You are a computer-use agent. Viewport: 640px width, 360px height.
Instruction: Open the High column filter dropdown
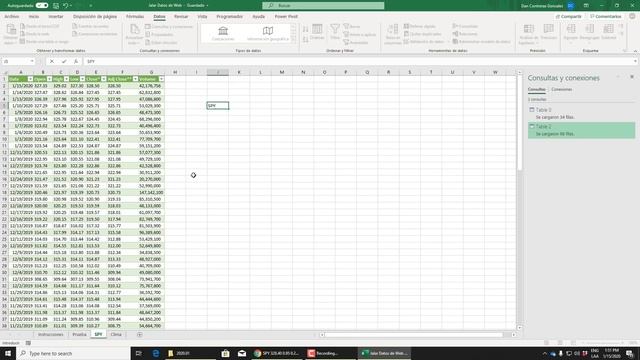click(66, 79)
